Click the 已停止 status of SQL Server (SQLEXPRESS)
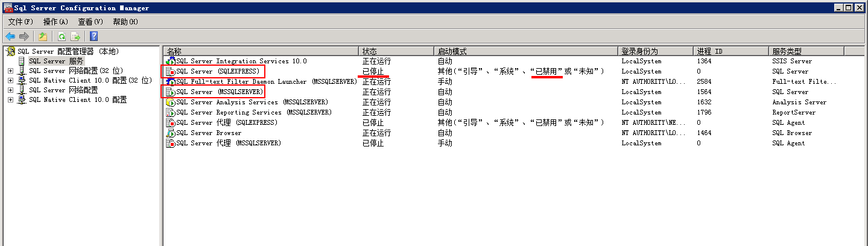868x246 pixels. [373, 71]
